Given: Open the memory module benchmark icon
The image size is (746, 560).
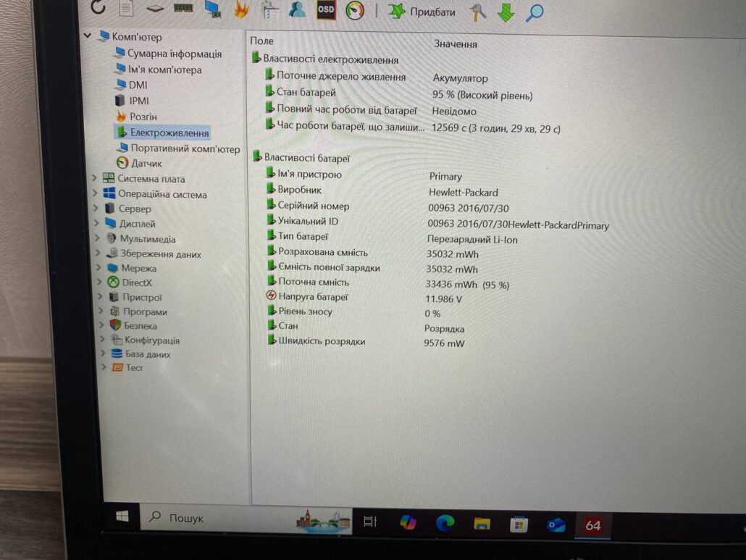Looking at the screenshot, I should pos(183,8).
